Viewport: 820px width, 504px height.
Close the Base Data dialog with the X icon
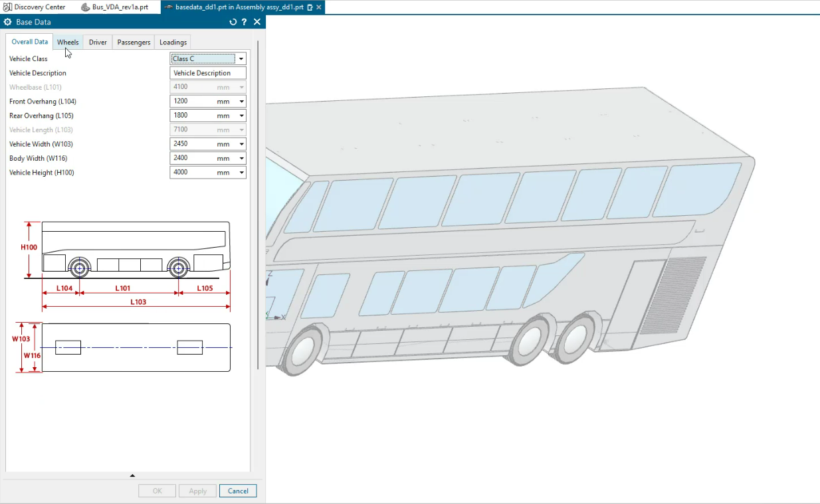click(258, 21)
